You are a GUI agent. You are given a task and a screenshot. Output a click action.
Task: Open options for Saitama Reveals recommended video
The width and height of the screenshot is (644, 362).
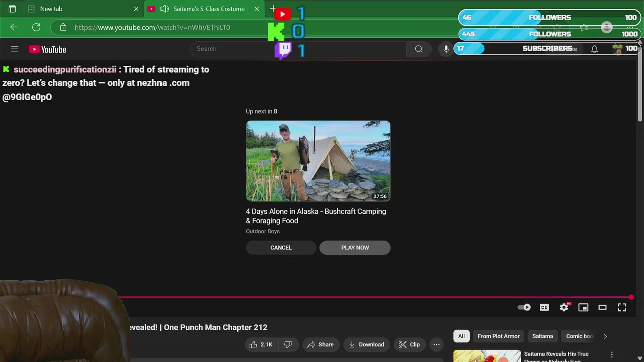pos(612,355)
